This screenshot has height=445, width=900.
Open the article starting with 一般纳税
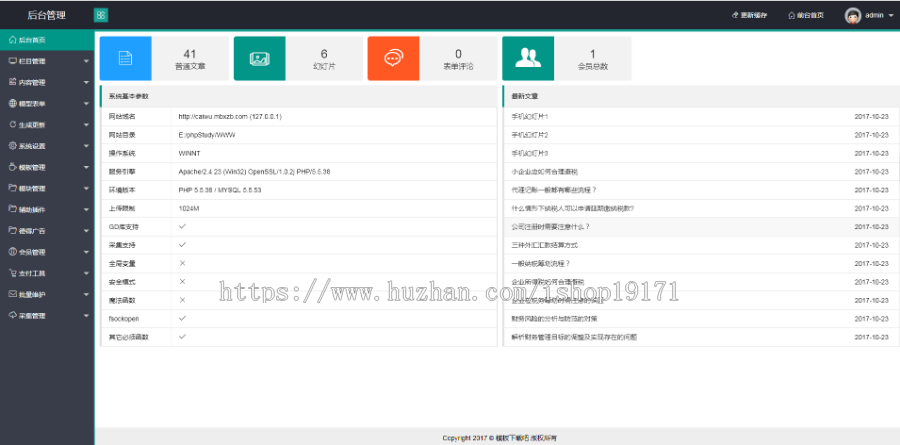tap(540, 264)
